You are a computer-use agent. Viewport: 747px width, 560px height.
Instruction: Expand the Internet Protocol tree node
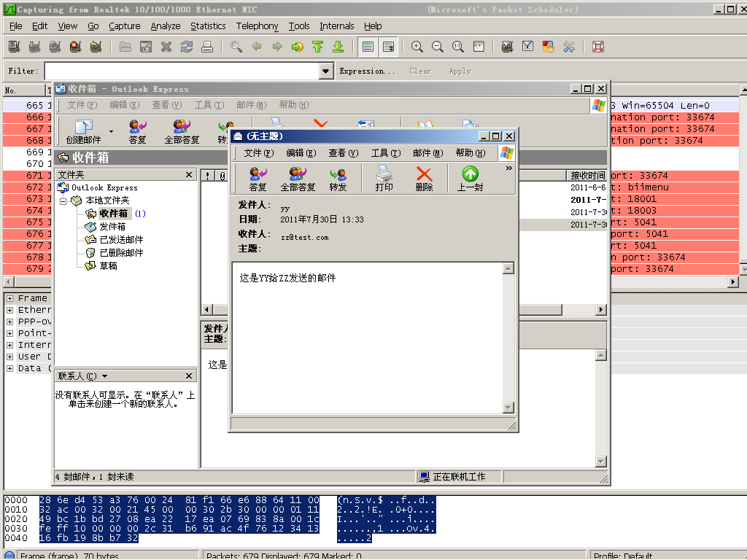tap(9, 345)
